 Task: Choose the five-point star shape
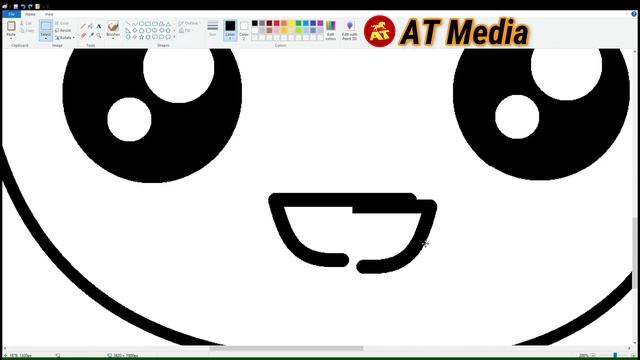141,37
